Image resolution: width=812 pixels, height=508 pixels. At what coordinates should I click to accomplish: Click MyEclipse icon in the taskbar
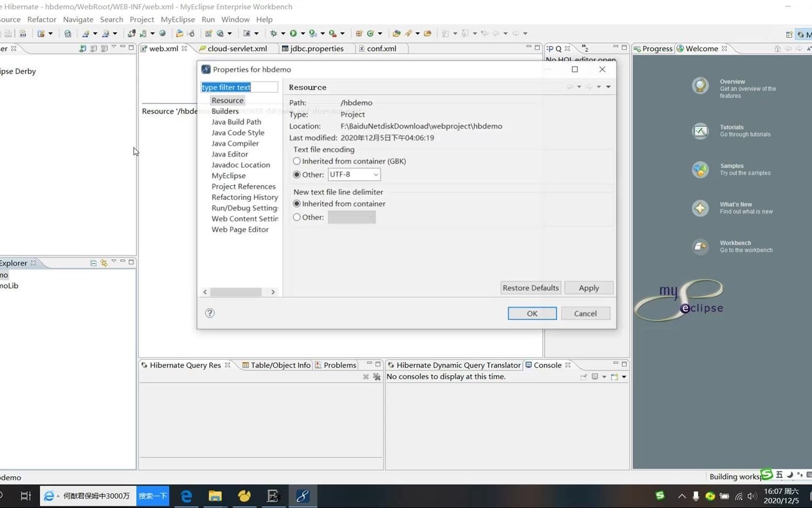click(x=302, y=496)
